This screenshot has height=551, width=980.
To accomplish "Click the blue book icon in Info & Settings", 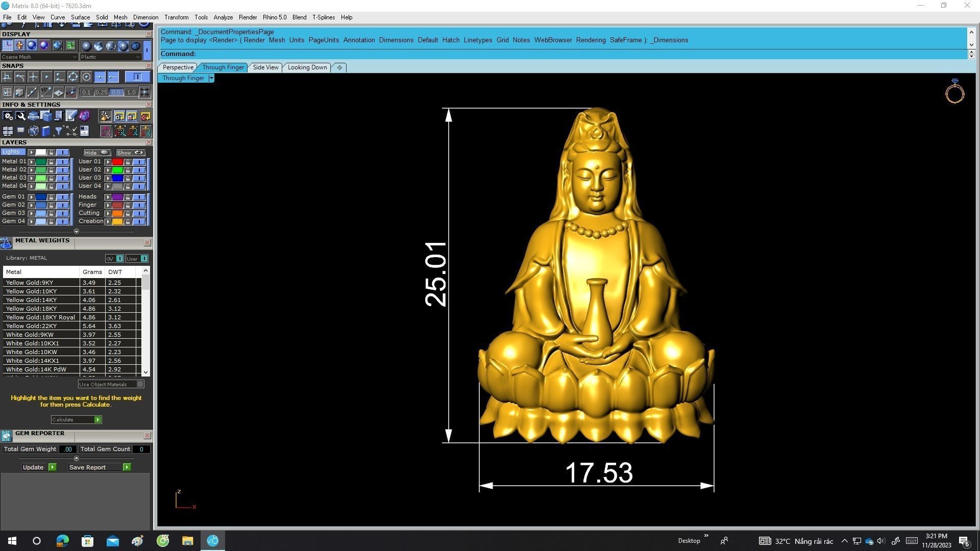I will [x=45, y=131].
